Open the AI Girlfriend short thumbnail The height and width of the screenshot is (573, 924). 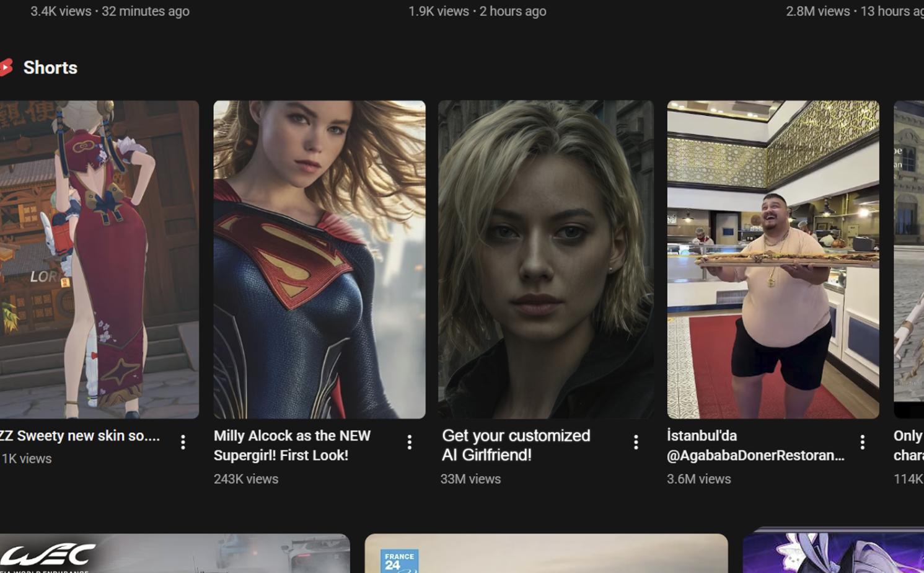click(545, 259)
